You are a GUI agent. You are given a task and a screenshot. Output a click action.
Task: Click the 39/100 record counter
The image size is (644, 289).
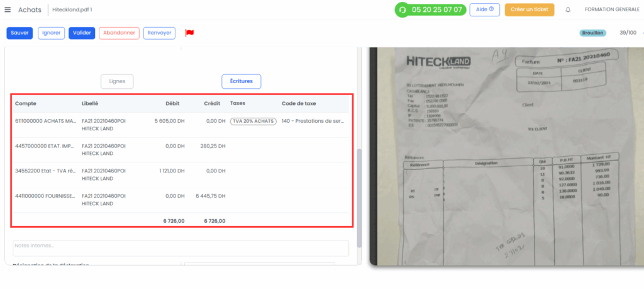click(628, 33)
